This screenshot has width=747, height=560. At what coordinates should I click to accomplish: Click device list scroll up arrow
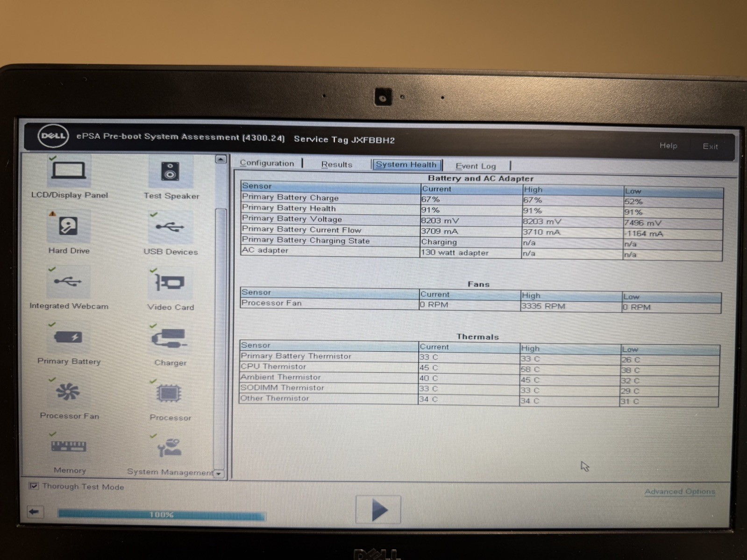click(221, 159)
